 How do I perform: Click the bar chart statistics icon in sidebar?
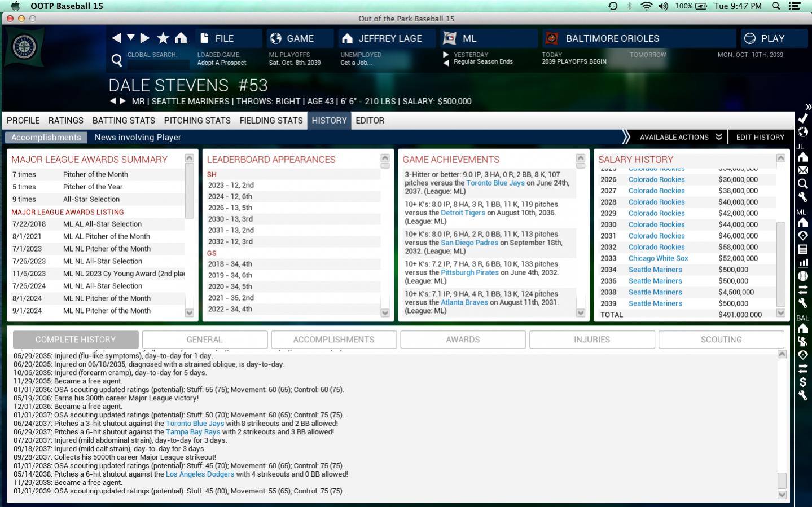pos(802,263)
